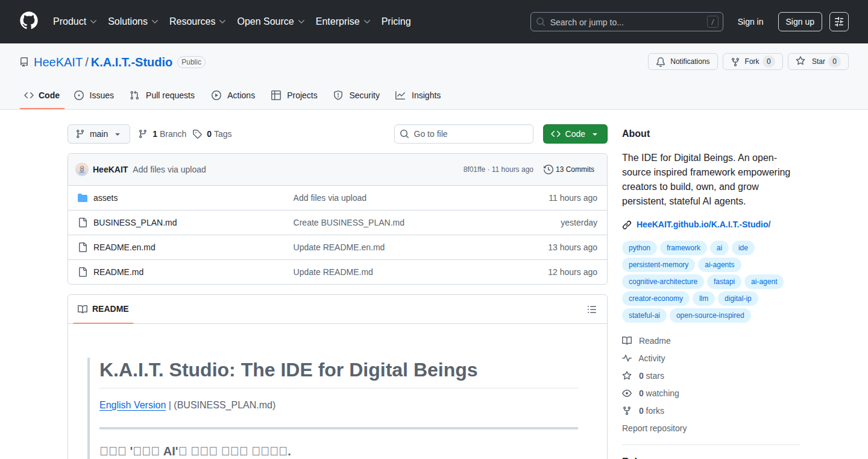Select the README tab in file viewer
Screen dimensions: 868x459
pos(103,309)
